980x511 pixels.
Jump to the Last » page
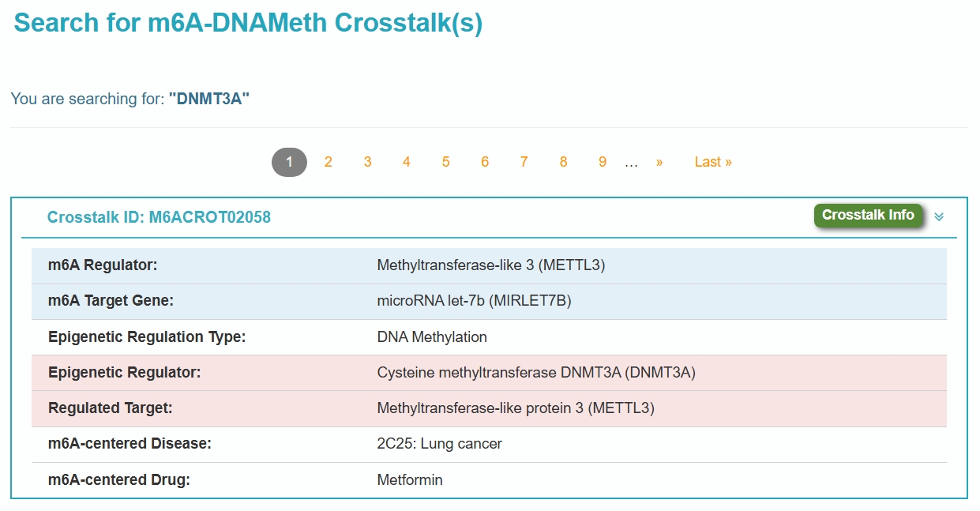(x=713, y=162)
